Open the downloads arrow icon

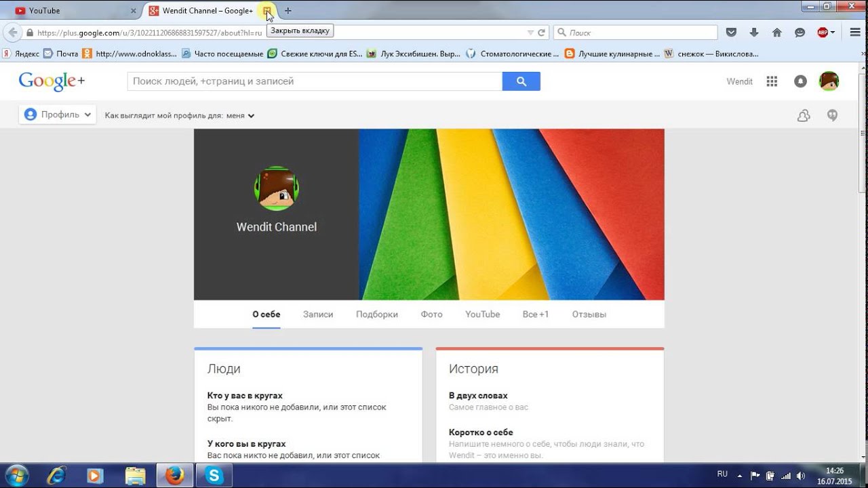tap(754, 32)
